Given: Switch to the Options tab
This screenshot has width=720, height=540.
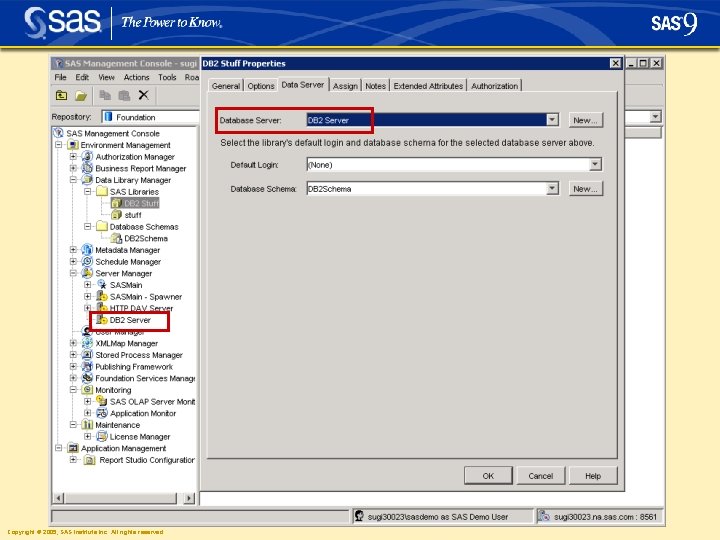Looking at the screenshot, I should (x=261, y=86).
